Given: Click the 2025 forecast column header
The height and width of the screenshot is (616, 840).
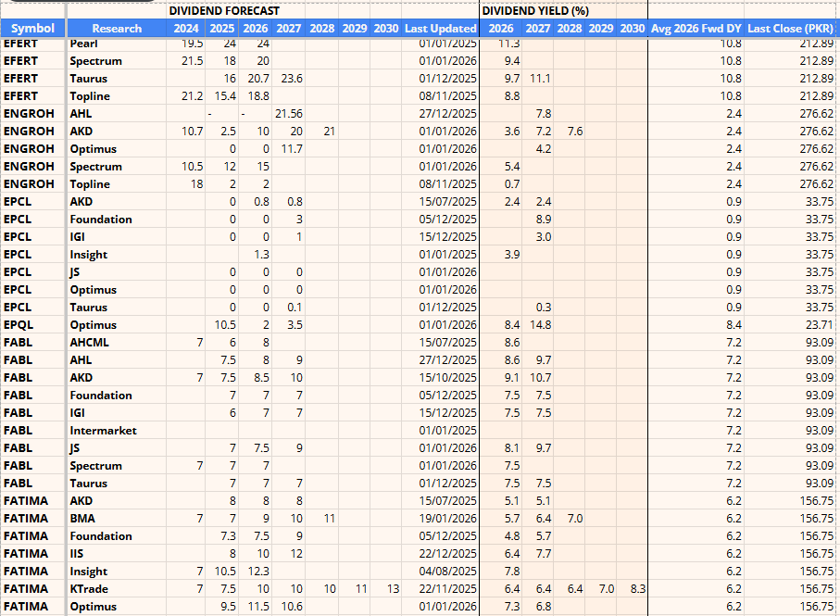Looking at the screenshot, I should tap(222, 28).
